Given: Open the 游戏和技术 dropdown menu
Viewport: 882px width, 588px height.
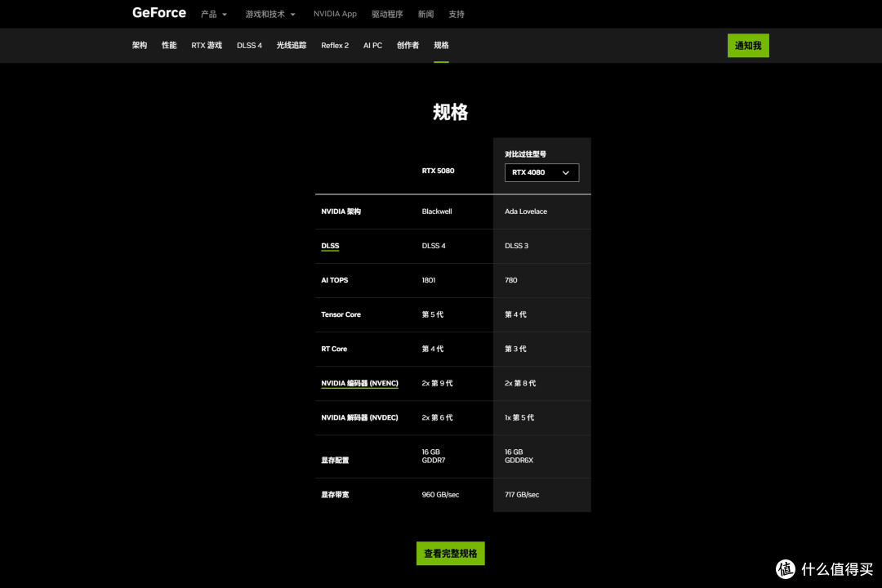Looking at the screenshot, I should (x=270, y=14).
